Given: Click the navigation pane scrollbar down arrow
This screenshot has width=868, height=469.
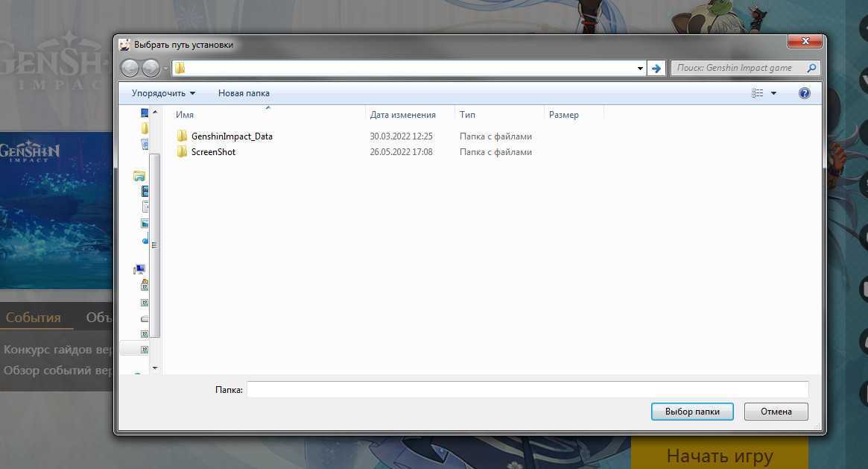Looking at the screenshot, I should click(155, 368).
